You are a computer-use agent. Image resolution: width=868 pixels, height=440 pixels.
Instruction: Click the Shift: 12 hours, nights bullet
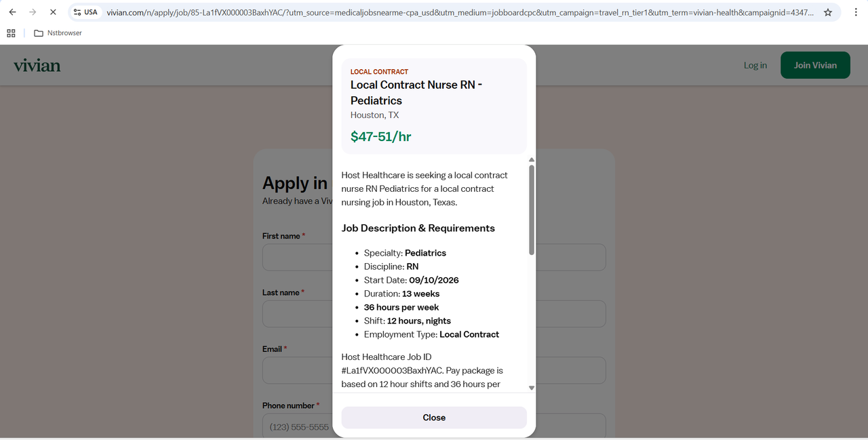click(407, 321)
